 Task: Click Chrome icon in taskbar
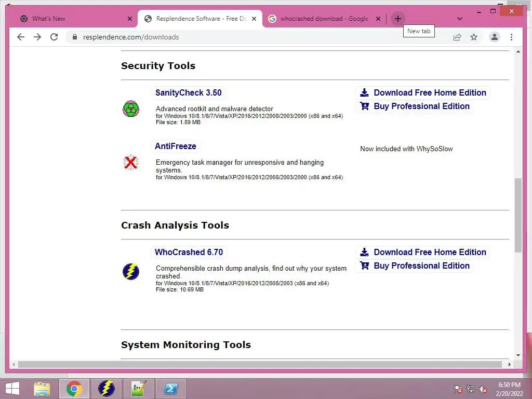coord(74,389)
